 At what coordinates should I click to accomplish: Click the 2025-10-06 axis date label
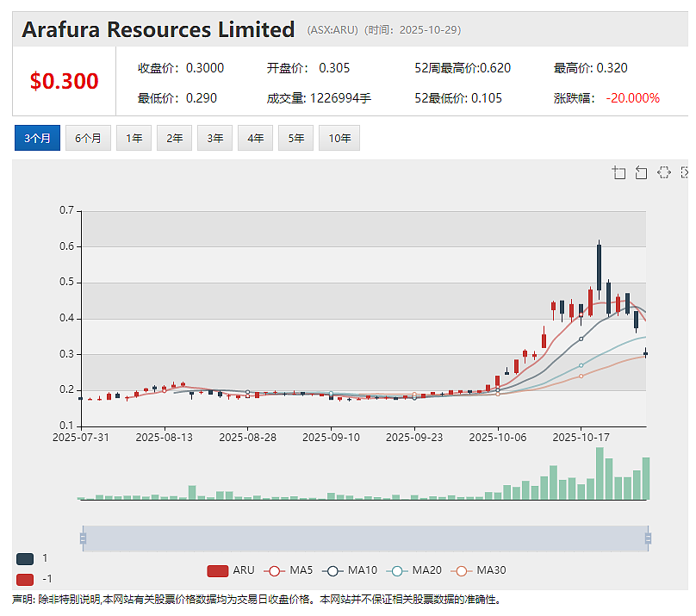click(x=498, y=438)
